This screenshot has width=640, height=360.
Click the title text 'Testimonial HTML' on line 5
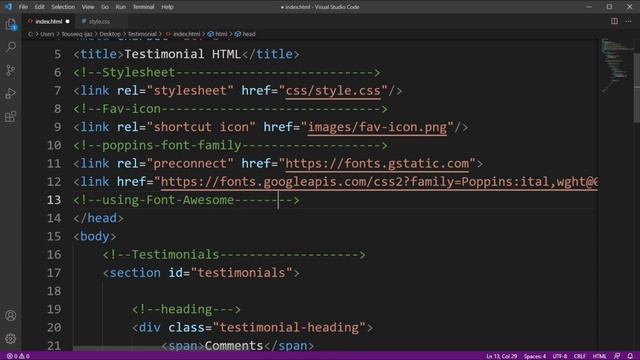(182, 54)
